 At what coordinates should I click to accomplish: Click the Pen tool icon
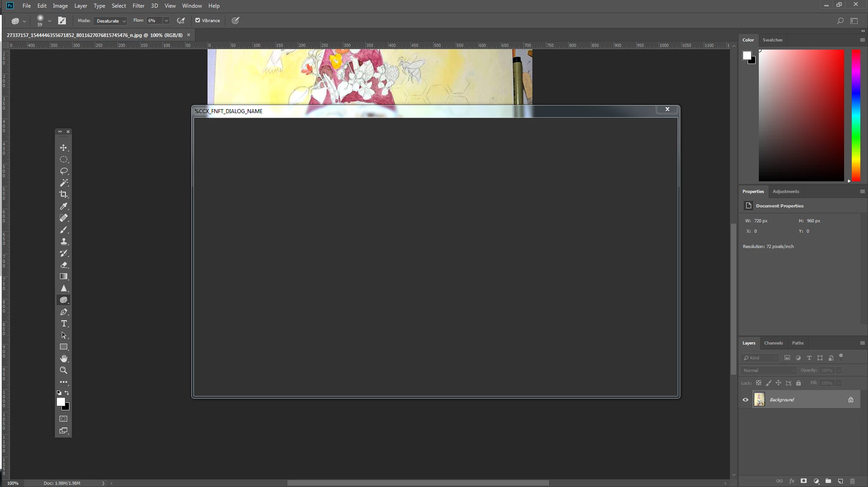64,312
